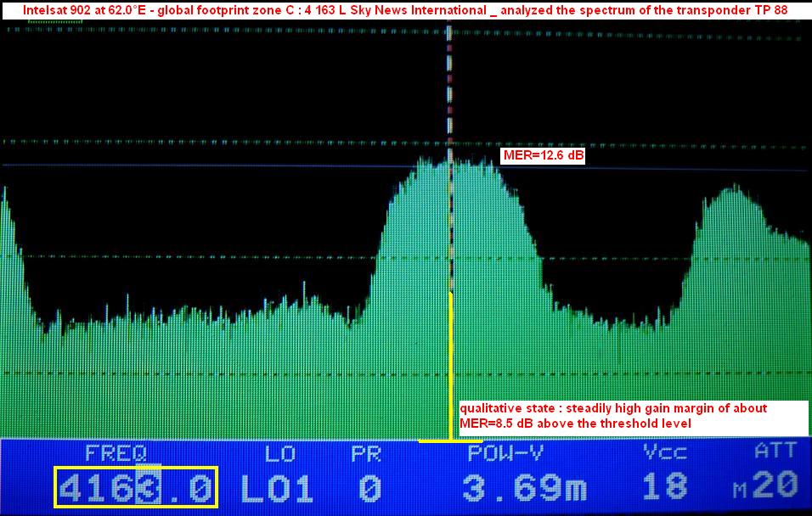This screenshot has height=516, width=812.
Task: Select the ATT attenuation value 20
Action: pyautogui.click(x=775, y=486)
